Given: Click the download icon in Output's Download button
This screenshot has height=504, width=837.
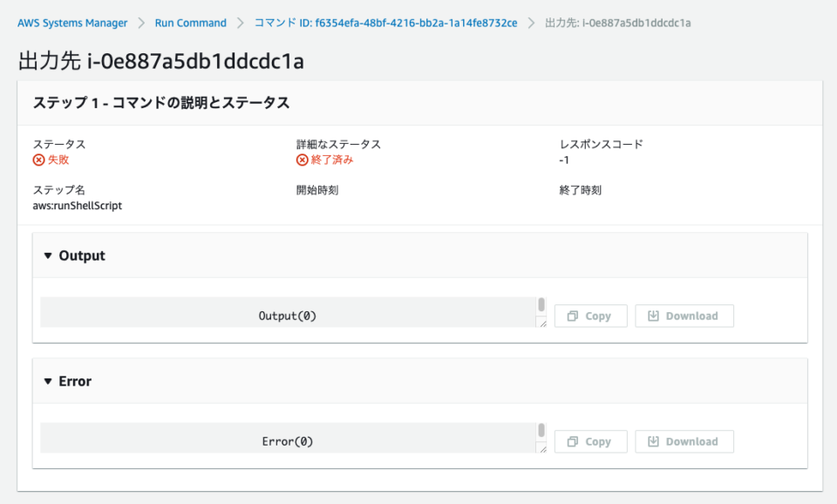Looking at the screenshot, I should (x=654, y=316).
